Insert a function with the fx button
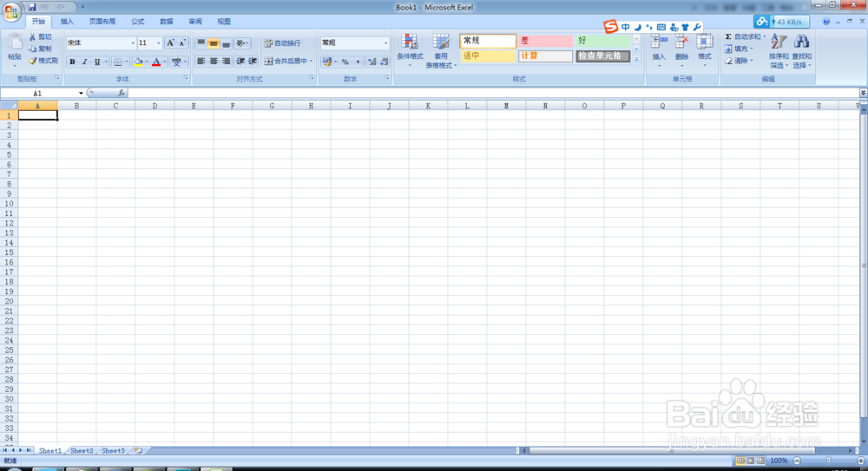 click(x=122, y=93)
